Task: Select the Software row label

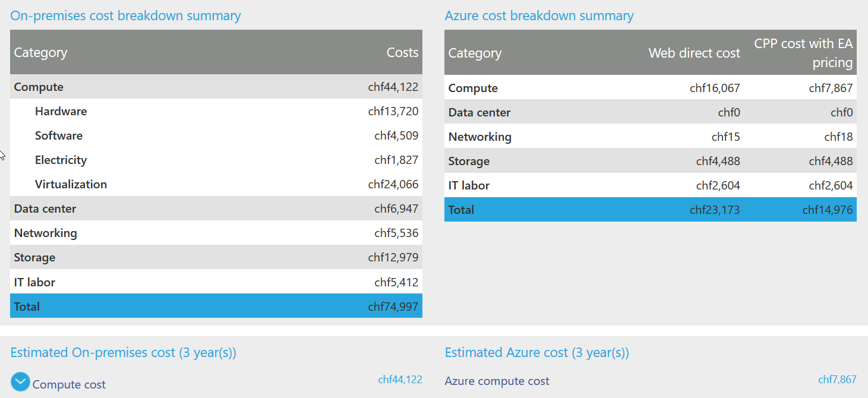Action: click(x=59, y=135)
